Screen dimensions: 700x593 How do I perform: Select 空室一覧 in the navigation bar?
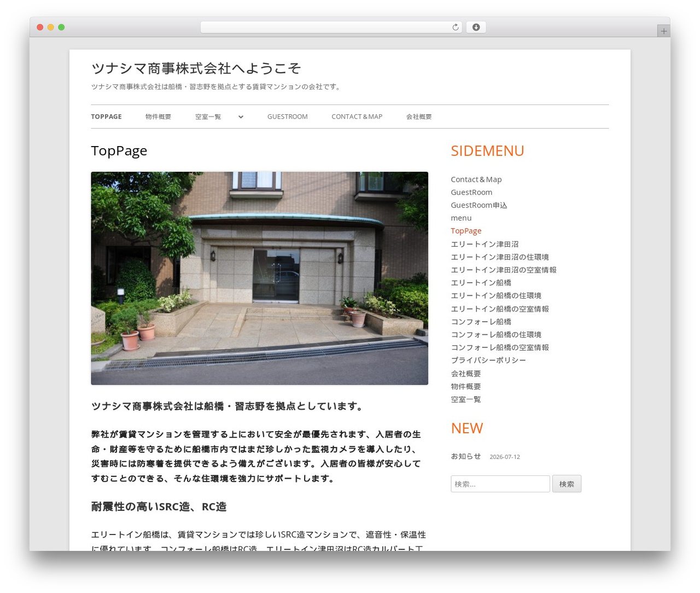point(208,117)
